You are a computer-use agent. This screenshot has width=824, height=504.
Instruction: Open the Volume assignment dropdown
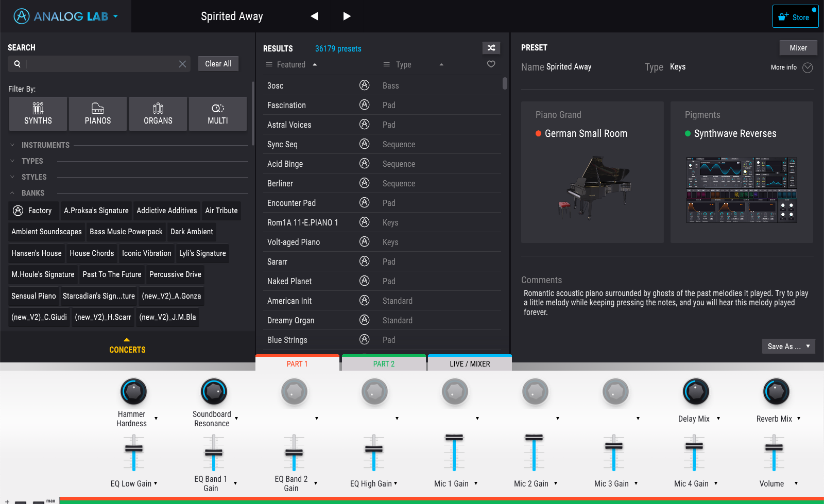796,483
